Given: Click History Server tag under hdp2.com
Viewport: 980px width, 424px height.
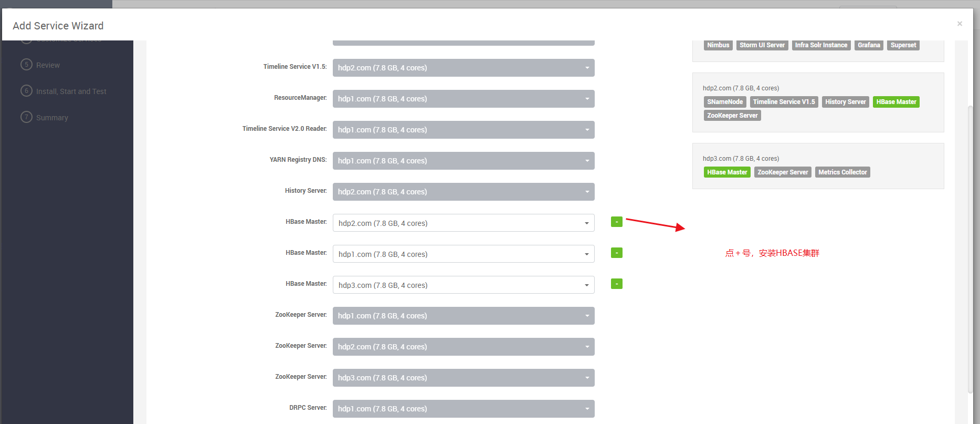Looking at the screenshot, I should click(x=845, y=102).
